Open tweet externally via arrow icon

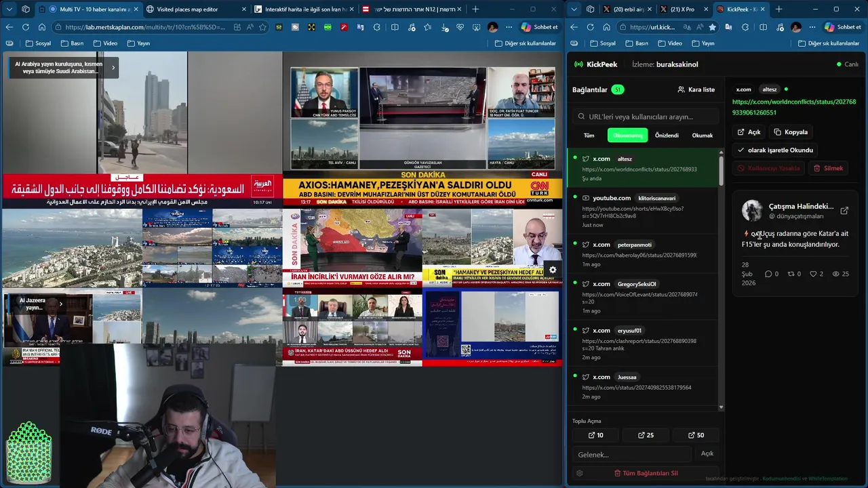844,211
